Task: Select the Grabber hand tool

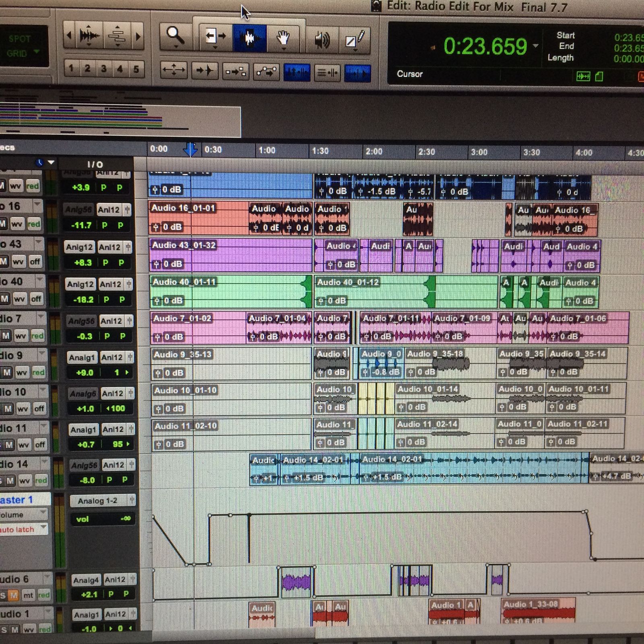Action: [283, 39]
